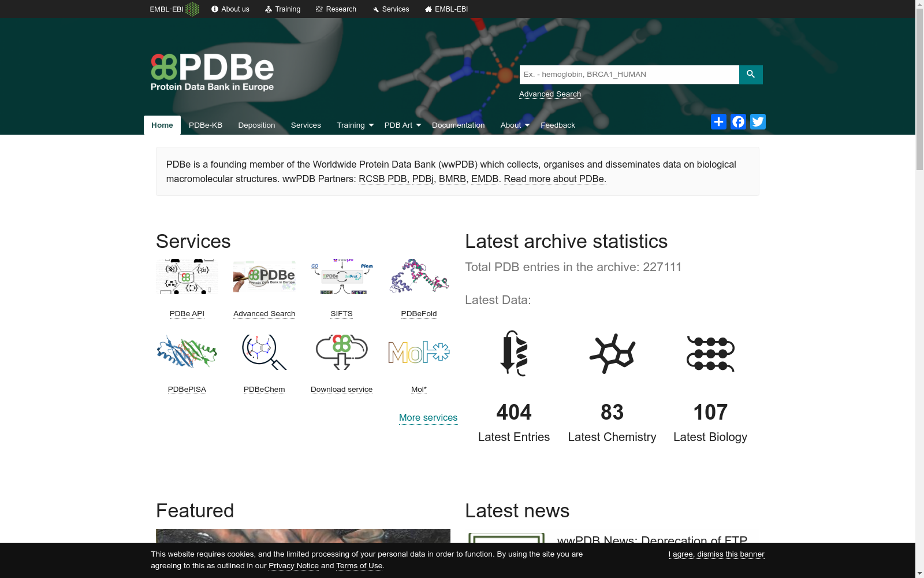
Task: Open the Feedback menu item
Action: (x=558, y=125)
